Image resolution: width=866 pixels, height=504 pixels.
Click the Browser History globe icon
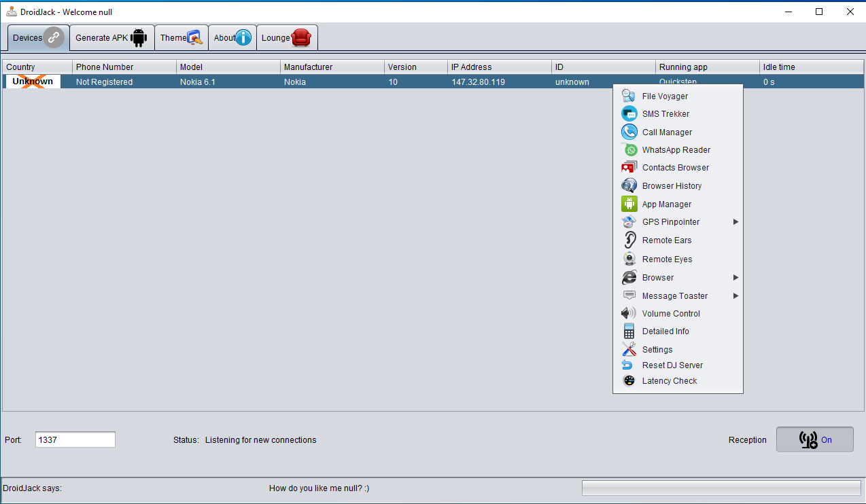coord(629,186)
